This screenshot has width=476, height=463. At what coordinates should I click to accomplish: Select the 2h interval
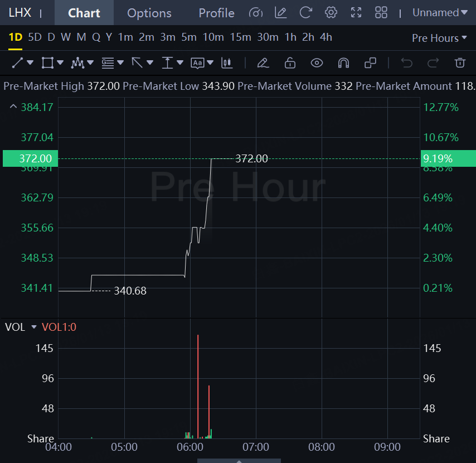click(x=308, y=37)
